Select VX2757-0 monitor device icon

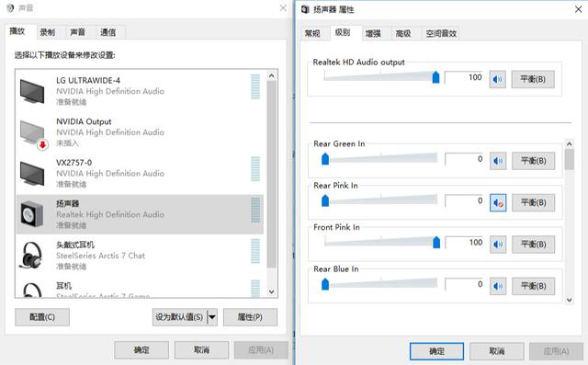point(32,174)
